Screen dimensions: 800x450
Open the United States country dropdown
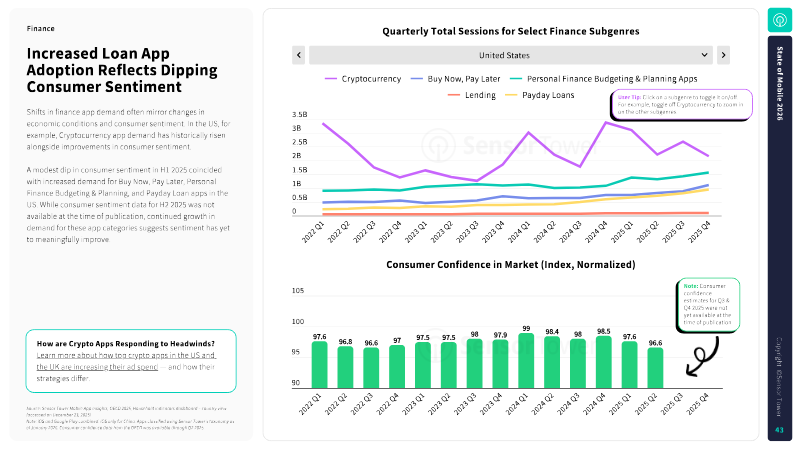[510, 55]
